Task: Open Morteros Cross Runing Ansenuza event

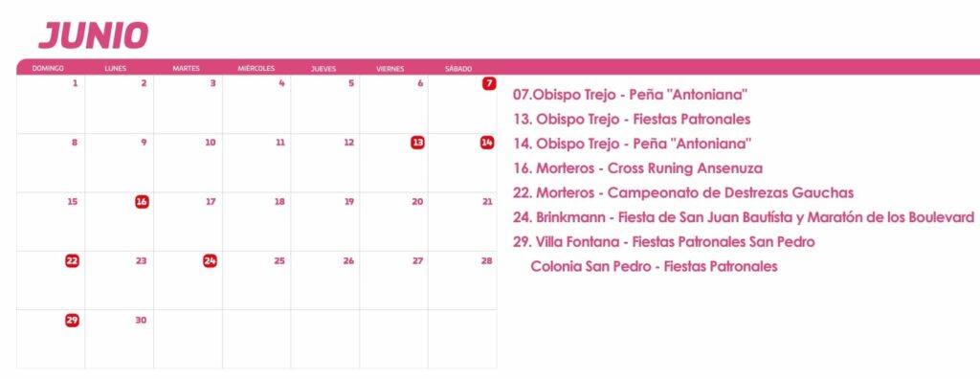Action: pyautogui.click(x=637, y=168)
